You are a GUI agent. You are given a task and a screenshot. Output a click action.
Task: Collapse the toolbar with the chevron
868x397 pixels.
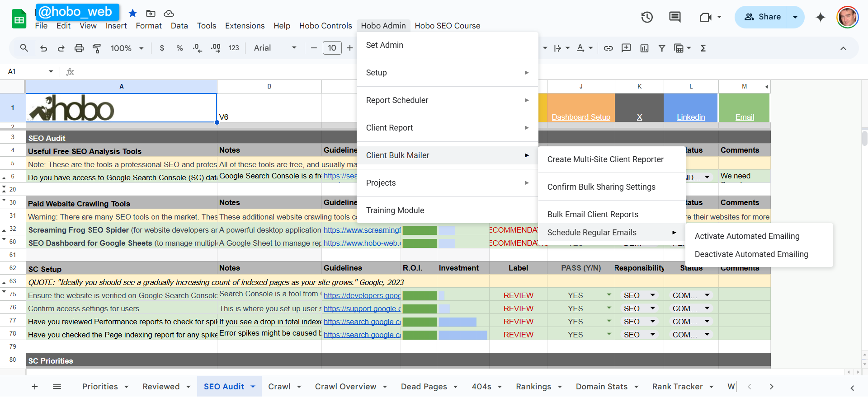(x=843, y=48)
